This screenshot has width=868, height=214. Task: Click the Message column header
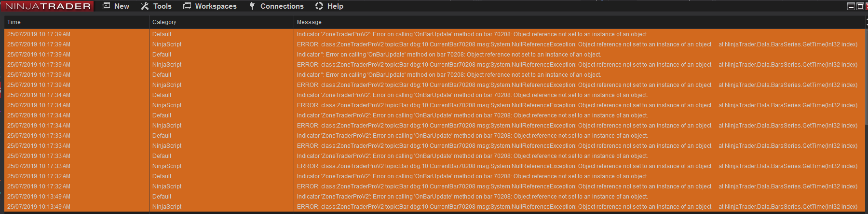[309, 22]
